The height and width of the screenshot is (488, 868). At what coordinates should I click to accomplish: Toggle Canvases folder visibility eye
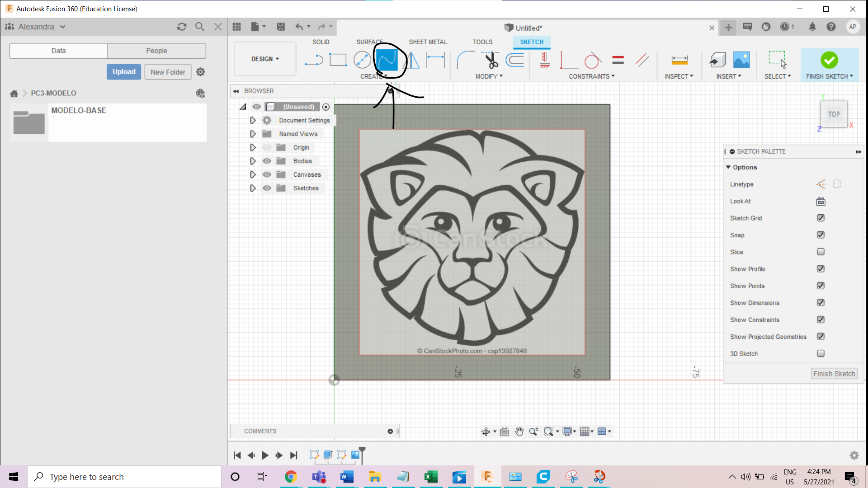pyautogui.click(x=267, y=174)
